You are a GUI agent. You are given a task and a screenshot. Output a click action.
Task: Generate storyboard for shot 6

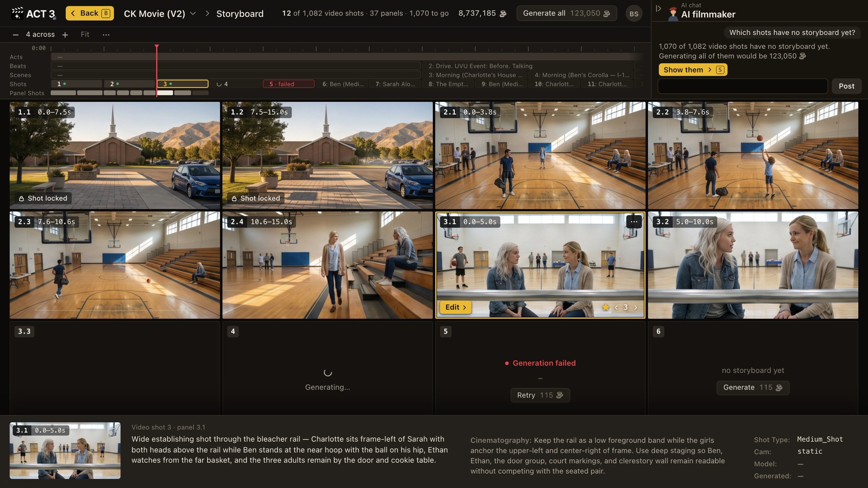[x=753, y=388]
